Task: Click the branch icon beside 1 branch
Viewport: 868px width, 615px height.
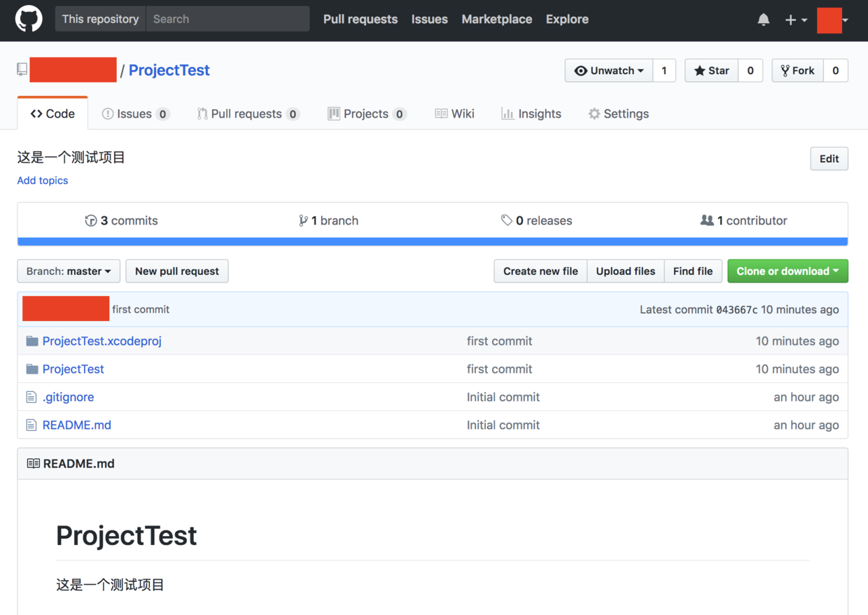Action: 303,220
